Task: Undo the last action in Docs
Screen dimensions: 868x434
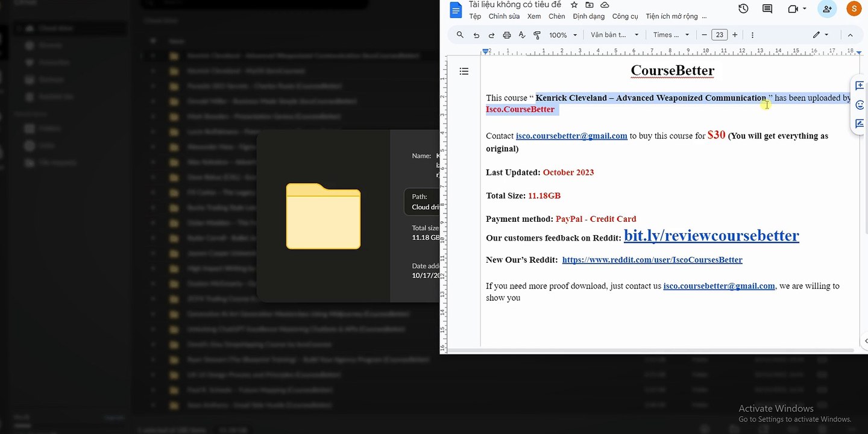Action: 477,35
